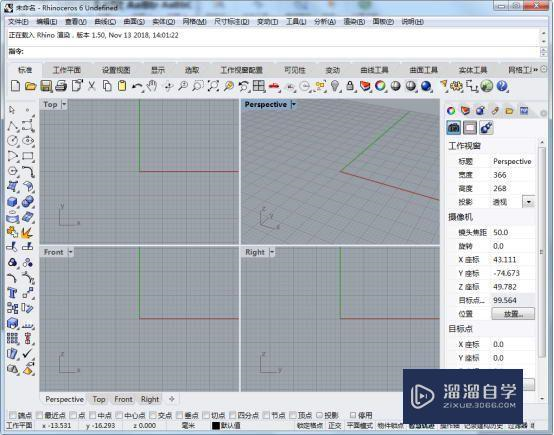The image size is (554, 435).
Task: Open color wheel Object Properties icon
Action: pyautogui.click(x=380, y=86)
